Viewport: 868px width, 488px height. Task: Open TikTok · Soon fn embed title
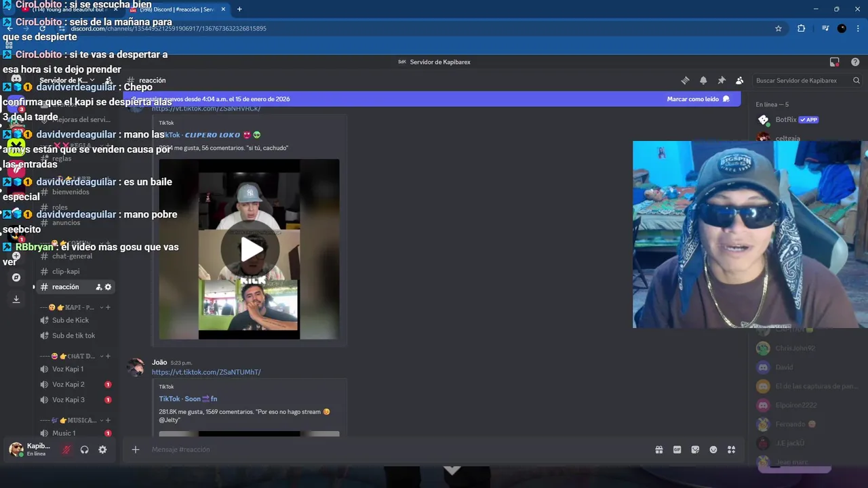[x=188, y=399]
